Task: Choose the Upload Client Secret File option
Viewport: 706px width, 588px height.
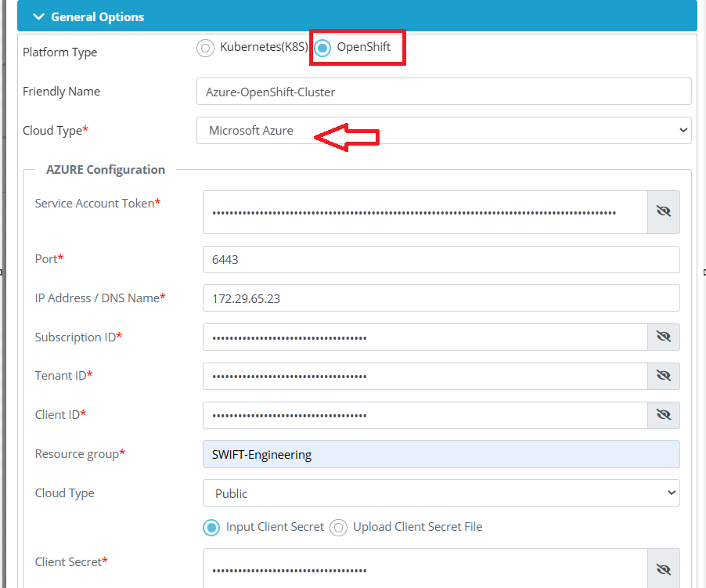Action: 339,528
